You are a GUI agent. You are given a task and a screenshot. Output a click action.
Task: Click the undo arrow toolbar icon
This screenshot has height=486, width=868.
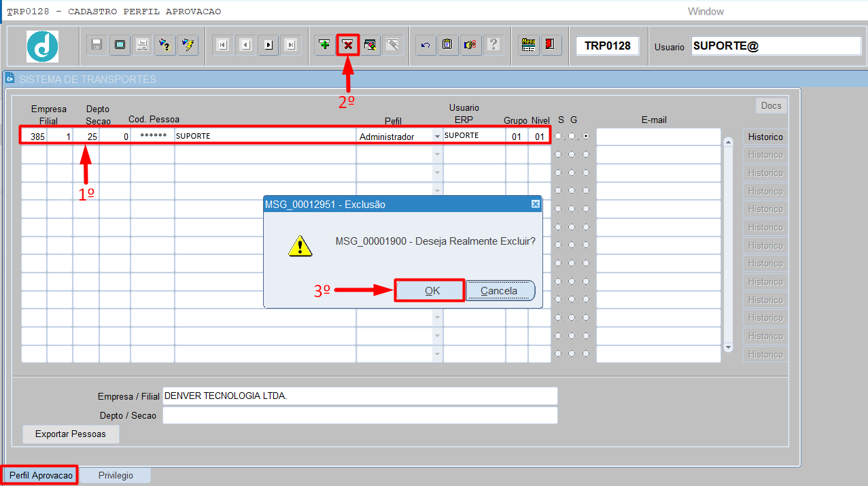[426, 45]
